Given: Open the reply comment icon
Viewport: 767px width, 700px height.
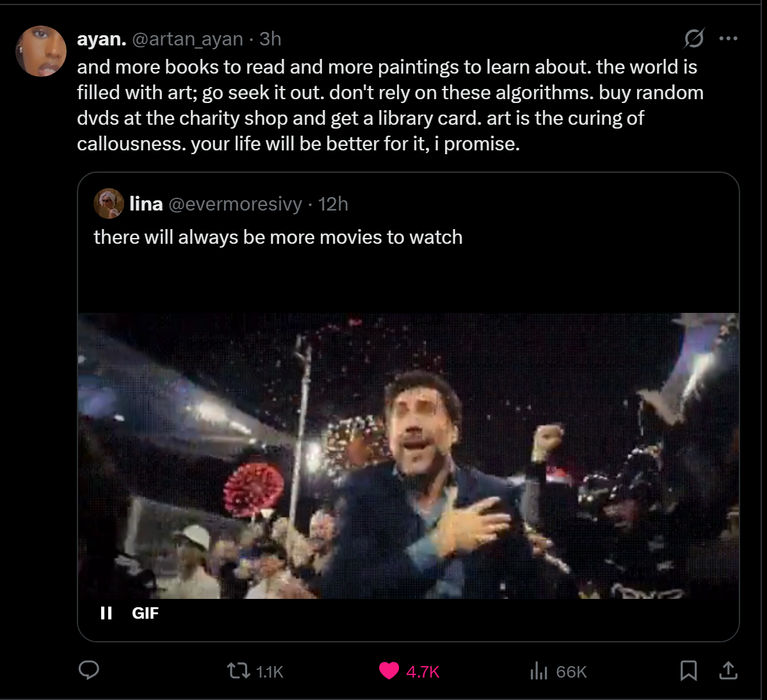Looking at the screenshot, I should 88,671.
